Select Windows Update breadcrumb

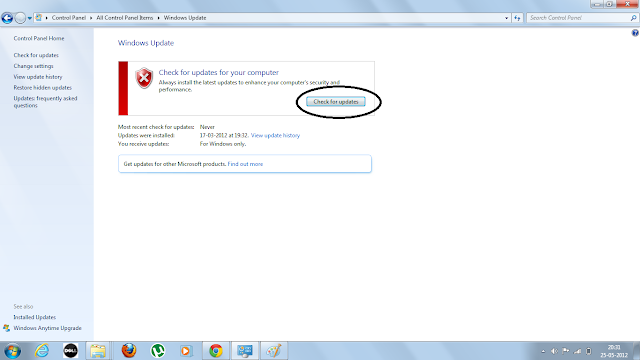coord(185,18)
